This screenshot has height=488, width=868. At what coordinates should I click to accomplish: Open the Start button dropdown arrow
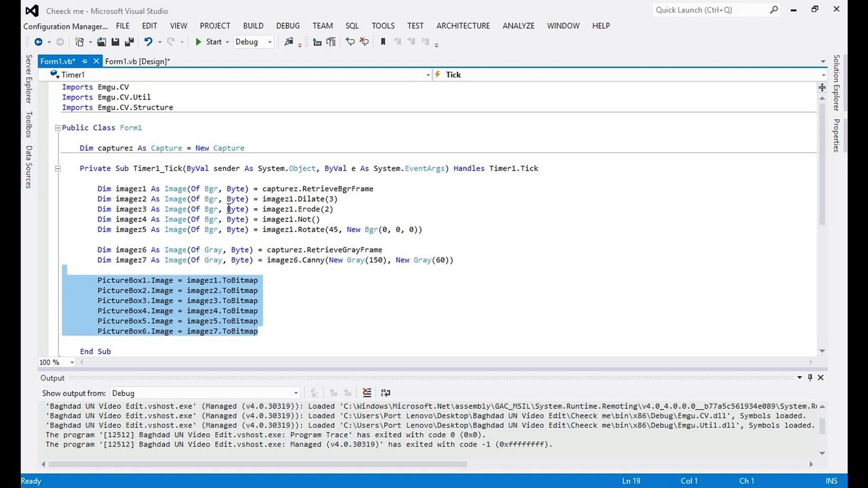pos(228,42)
